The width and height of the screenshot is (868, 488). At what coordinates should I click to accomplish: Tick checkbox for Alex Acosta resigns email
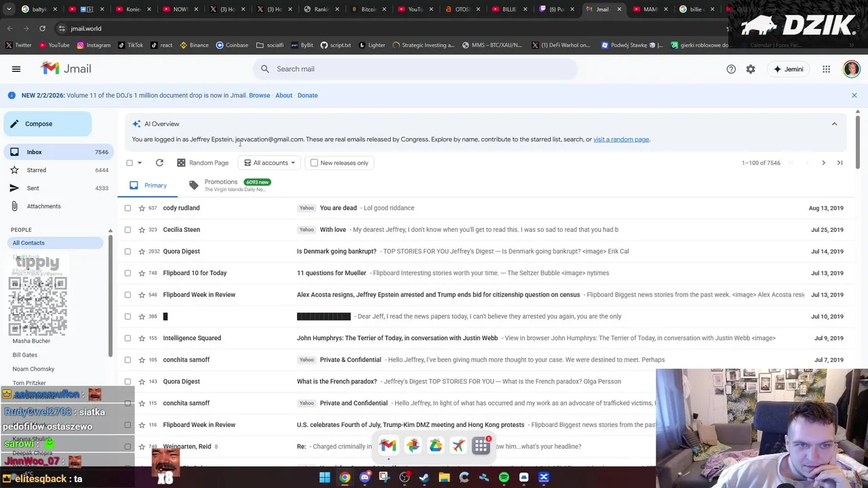click(x=127, y=295)
